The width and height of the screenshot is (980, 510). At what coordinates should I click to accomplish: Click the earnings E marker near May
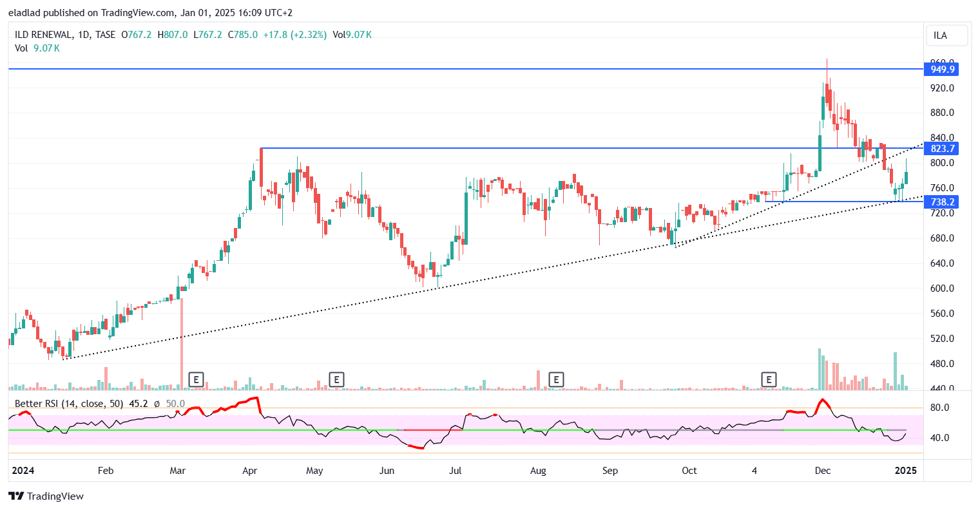[x=336, y=379]
